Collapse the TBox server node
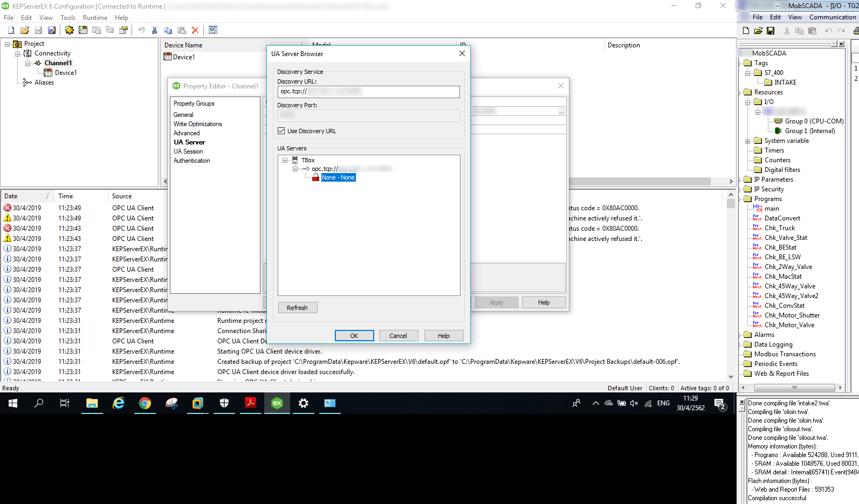Viewport: 859px width, 504px height. click(x=285, y=160)
